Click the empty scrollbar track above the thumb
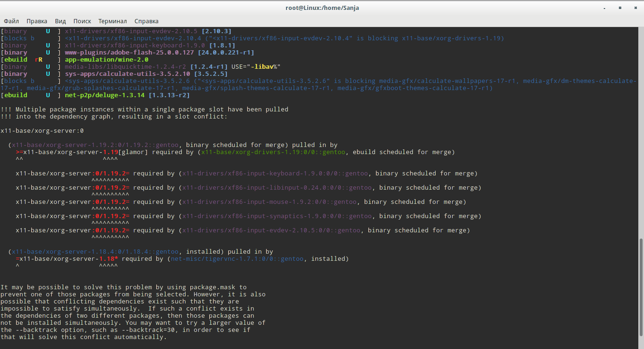 coord(641,133)
